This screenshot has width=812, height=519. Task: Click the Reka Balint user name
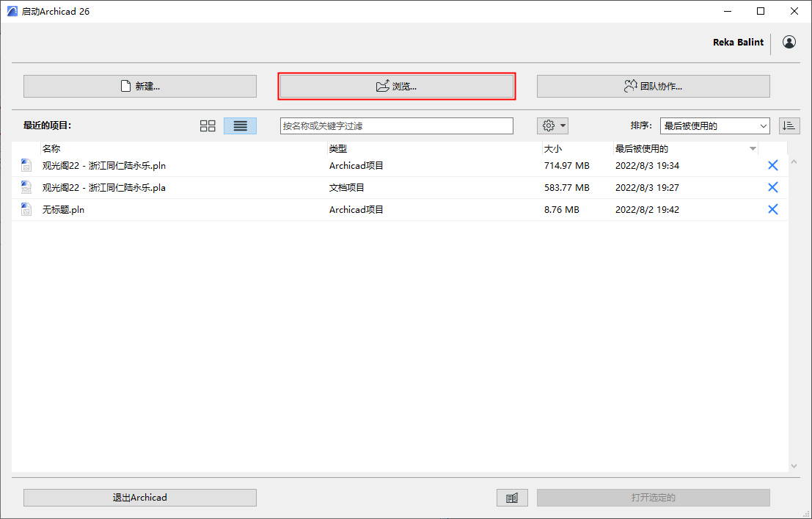(738, 43)
